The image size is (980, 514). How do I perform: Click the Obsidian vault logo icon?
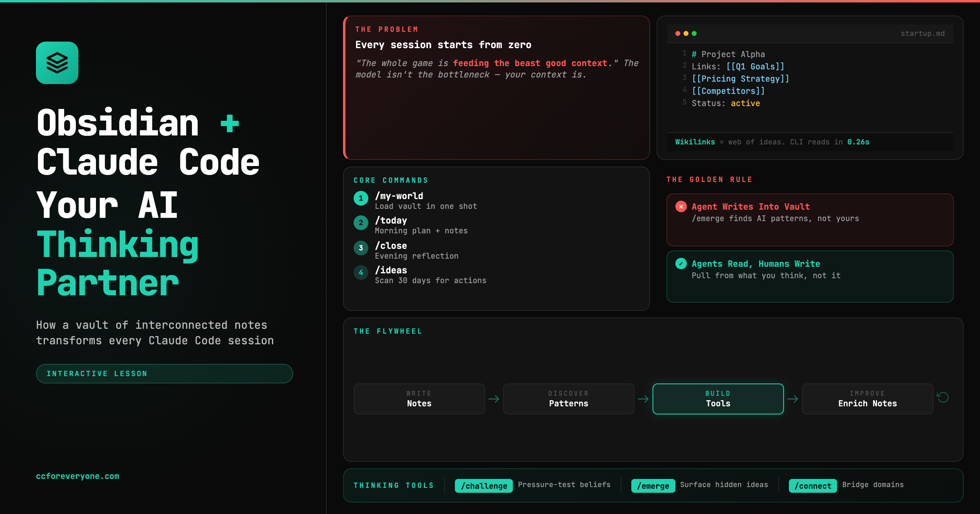coord(57,62)
